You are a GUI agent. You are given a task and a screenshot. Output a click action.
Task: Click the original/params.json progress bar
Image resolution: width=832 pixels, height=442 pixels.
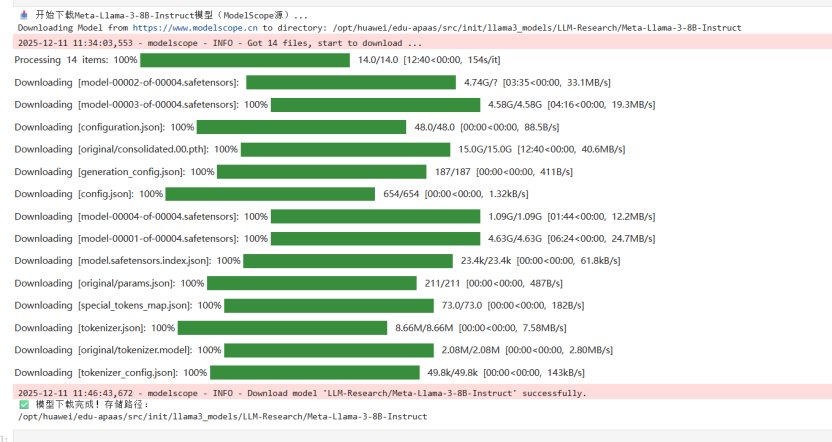coord(312,283)
